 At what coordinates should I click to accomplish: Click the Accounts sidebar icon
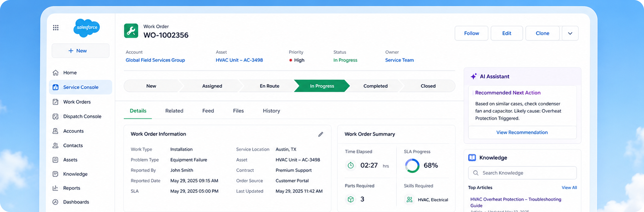[x=56, y=131]
